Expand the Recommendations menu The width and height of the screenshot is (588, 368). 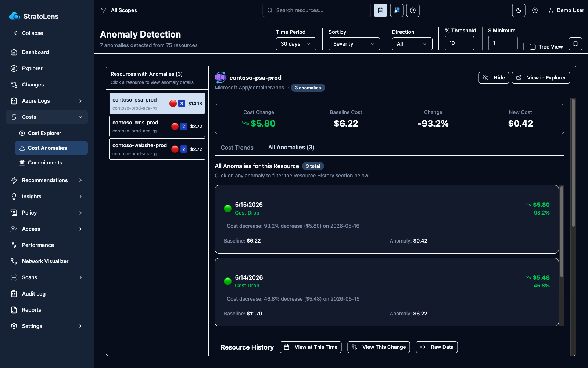tap(47, 180)
